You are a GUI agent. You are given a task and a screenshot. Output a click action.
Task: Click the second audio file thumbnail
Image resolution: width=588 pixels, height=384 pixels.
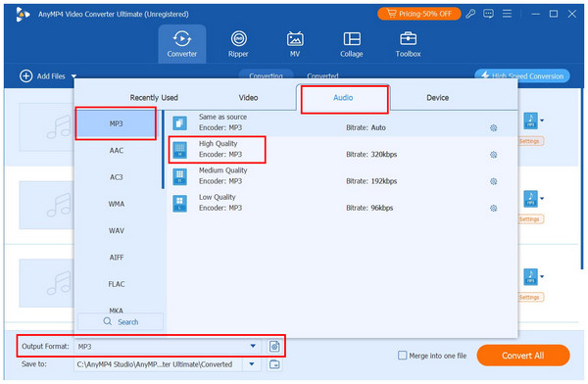click(x=46, y=205)
